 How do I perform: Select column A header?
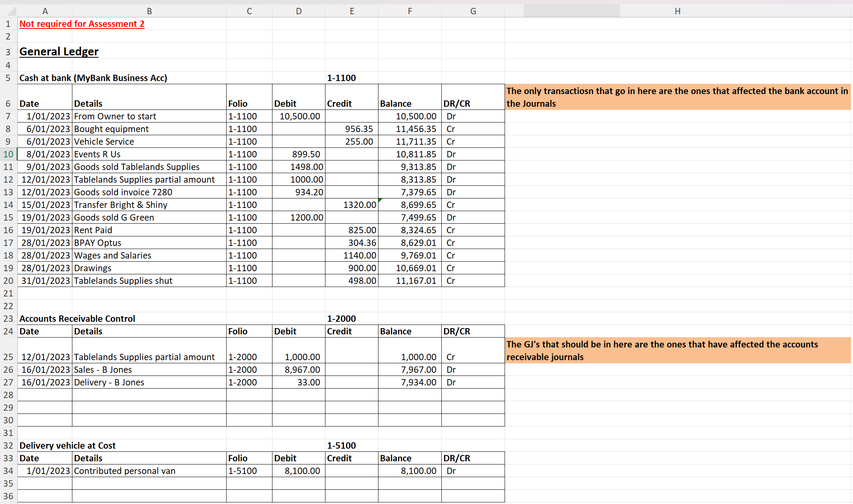(x=45, y=11)
